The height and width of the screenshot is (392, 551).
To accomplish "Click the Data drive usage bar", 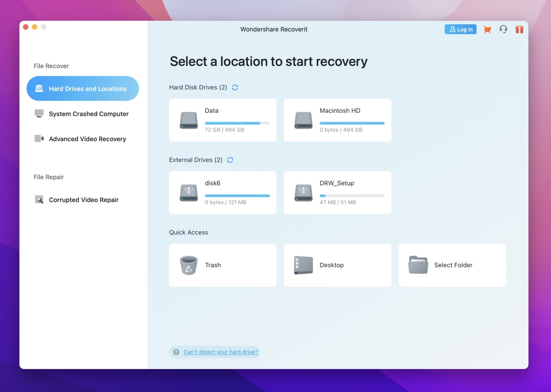I will pyautogui.click(x=237, y=123).
